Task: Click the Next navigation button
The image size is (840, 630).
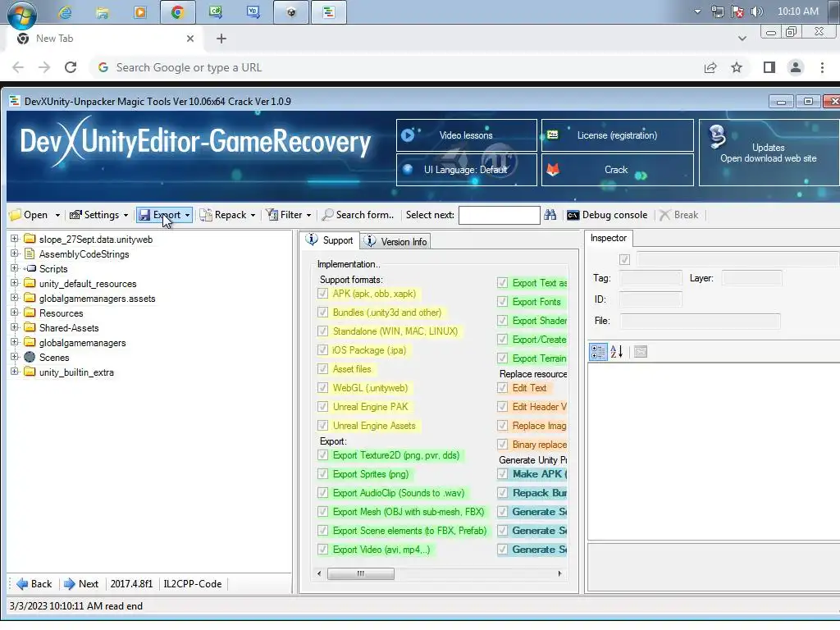Action: (81, 583)
